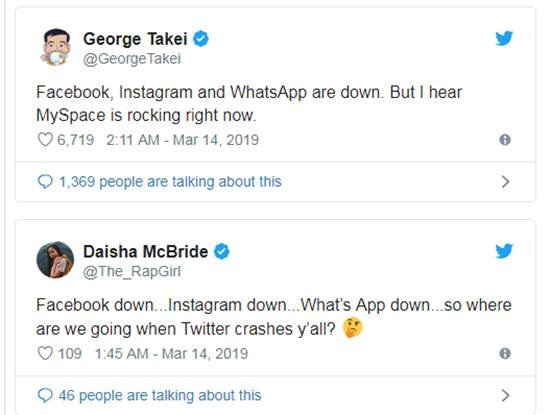This screenshot has height=415, width=550.
Task: Click the Twitter bird icon on Daisha McBride's tweet
Action: tap(504, 251)
